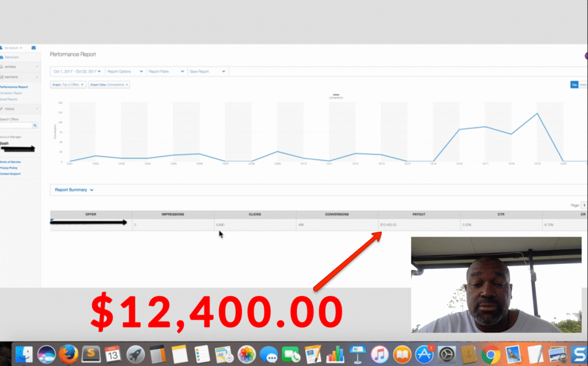
Task: Click the search magnifier button for offers
Action: click(x=35, y=126)
